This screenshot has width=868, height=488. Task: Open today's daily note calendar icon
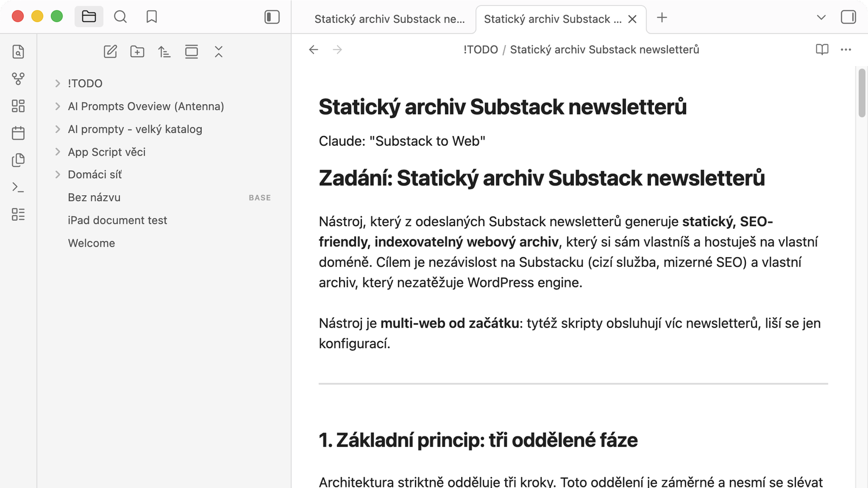pos(18,133)
